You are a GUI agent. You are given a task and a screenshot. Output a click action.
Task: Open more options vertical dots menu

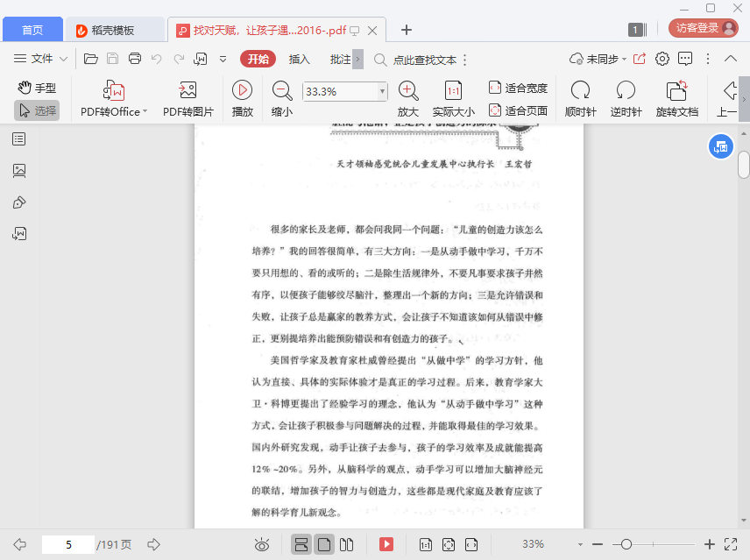point(708,59)
